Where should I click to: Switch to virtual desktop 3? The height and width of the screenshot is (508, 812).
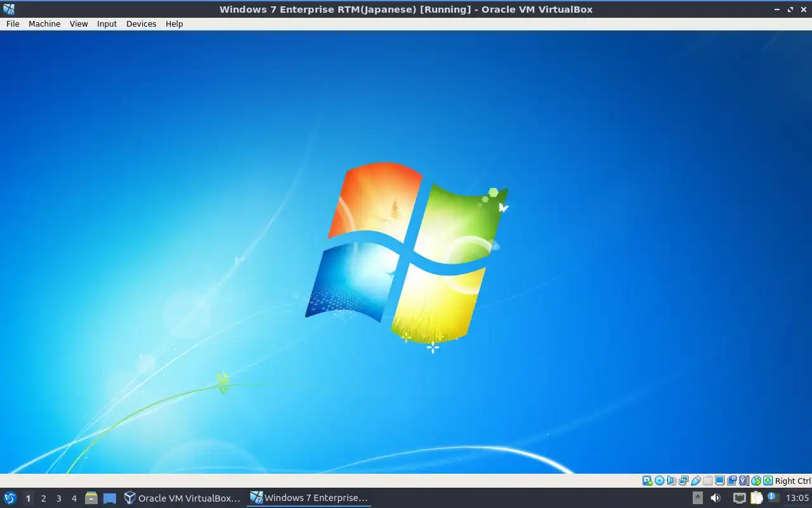click(x=58, y=498)
